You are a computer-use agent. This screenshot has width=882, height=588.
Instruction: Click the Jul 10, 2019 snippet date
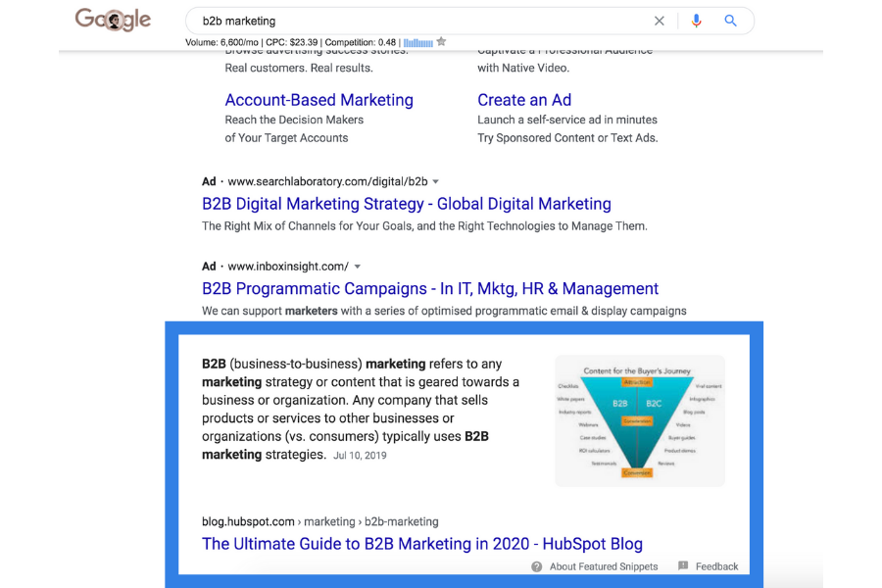click(x=360, y=456)
